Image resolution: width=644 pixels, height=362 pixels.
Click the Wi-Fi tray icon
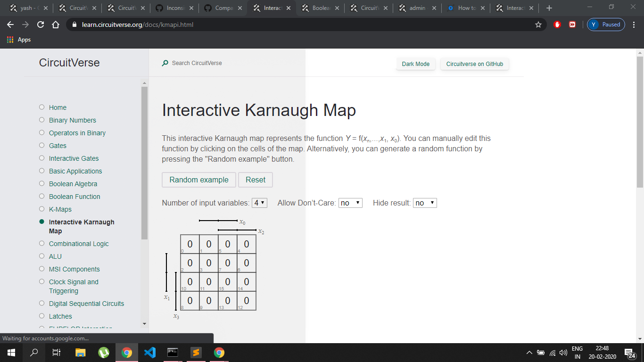(x=552, y=353)
